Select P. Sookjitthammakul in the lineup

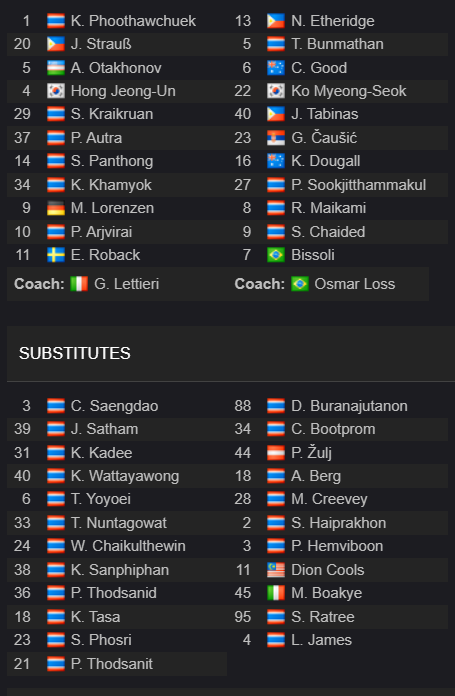click(x=359, y=185)
